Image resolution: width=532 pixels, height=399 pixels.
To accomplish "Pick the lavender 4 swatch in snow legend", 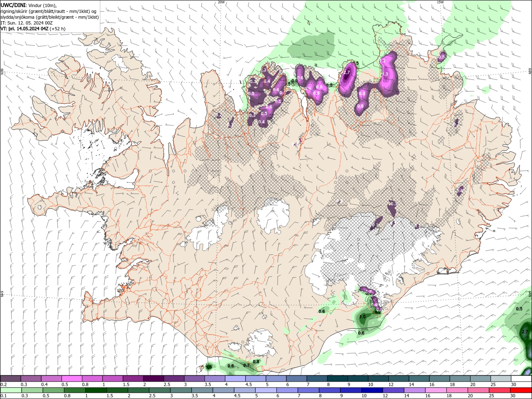I will (x=235, y=379).
